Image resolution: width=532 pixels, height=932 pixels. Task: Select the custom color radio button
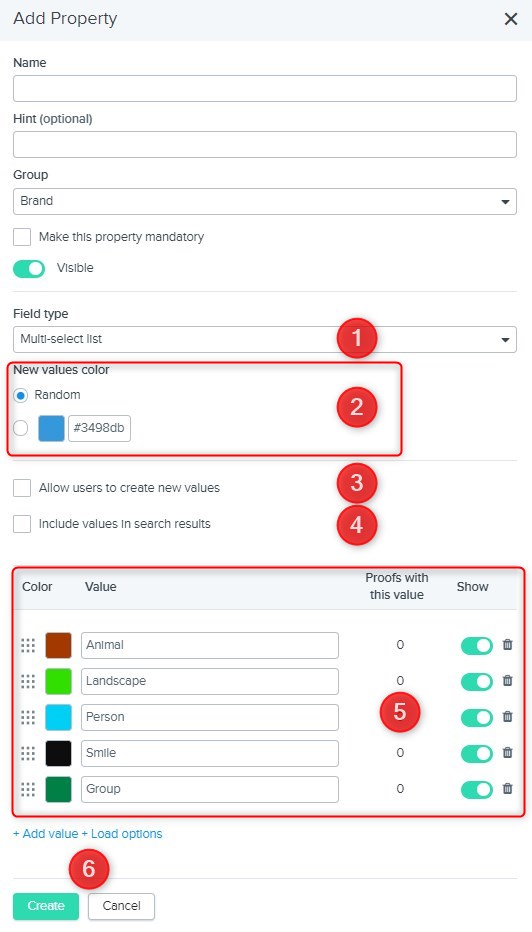tap(20, 429)
